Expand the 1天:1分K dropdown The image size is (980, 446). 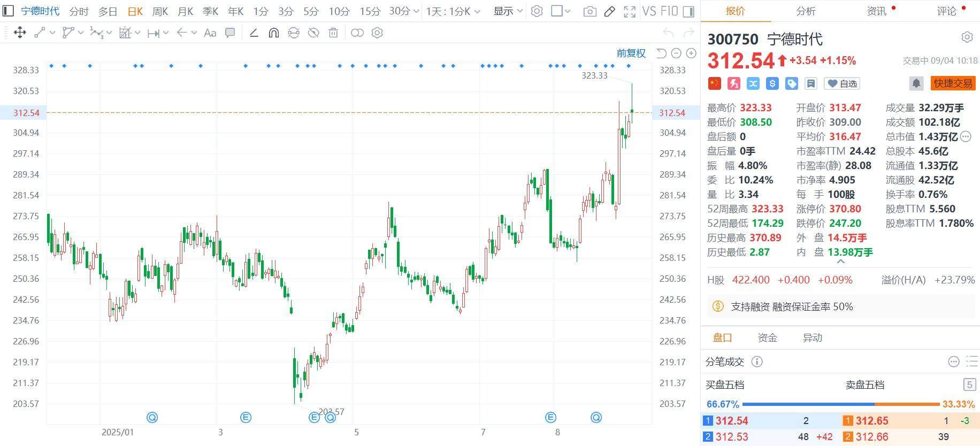click(x=453, y=11)
